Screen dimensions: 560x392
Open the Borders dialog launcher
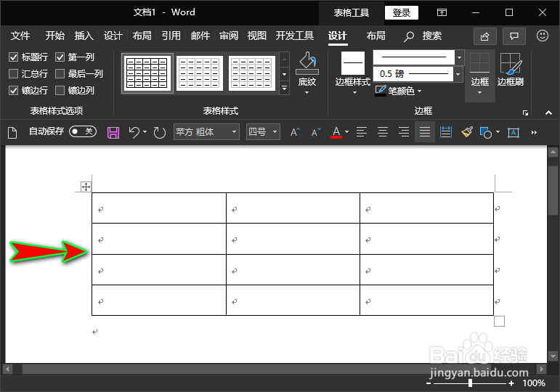tap(525, 113)
